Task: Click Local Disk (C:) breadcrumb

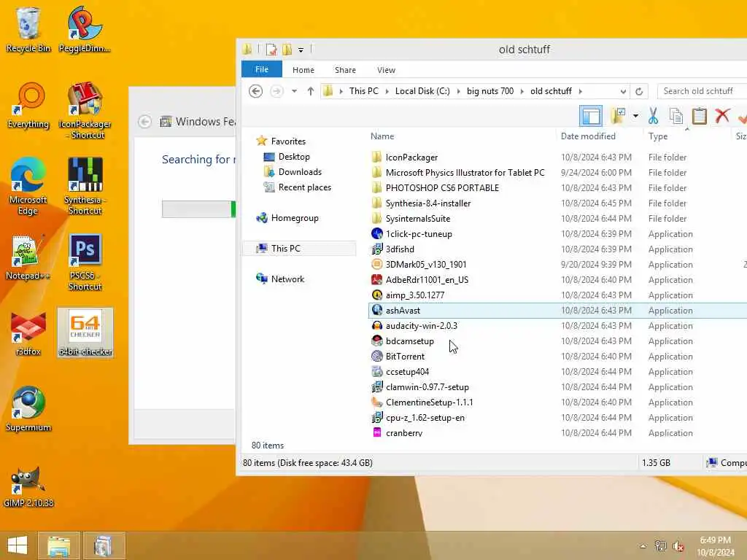Action: [422, 91]
